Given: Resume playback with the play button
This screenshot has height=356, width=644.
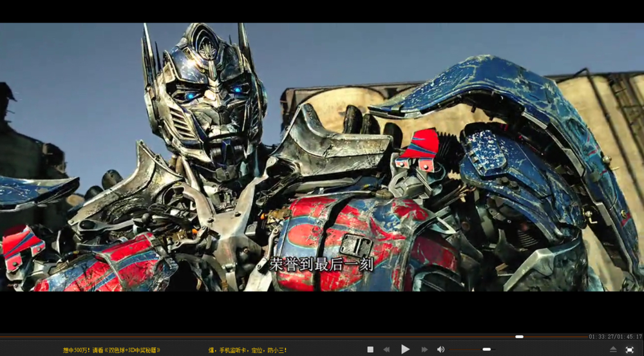Looking at the screenshot, I should coord(405,350).
